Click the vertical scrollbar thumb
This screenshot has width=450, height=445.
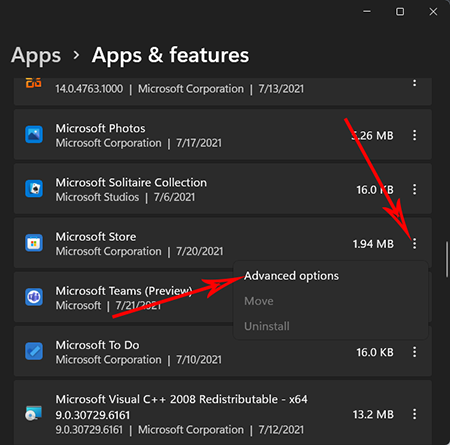447,259
